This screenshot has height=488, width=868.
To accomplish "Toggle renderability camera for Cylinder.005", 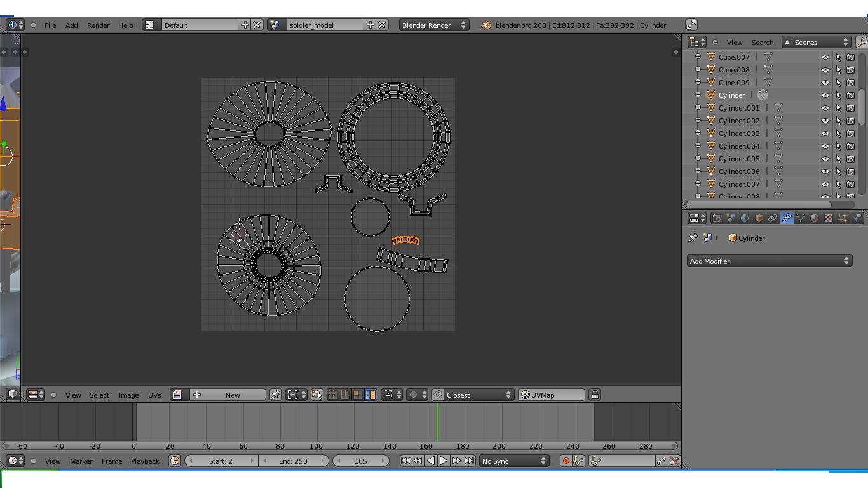I will pyautogui.click(x=850, y=159).
